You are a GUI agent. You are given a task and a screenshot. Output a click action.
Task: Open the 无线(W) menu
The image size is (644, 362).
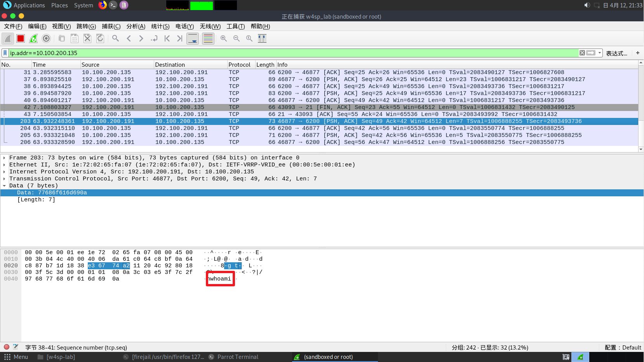[210, 26]
